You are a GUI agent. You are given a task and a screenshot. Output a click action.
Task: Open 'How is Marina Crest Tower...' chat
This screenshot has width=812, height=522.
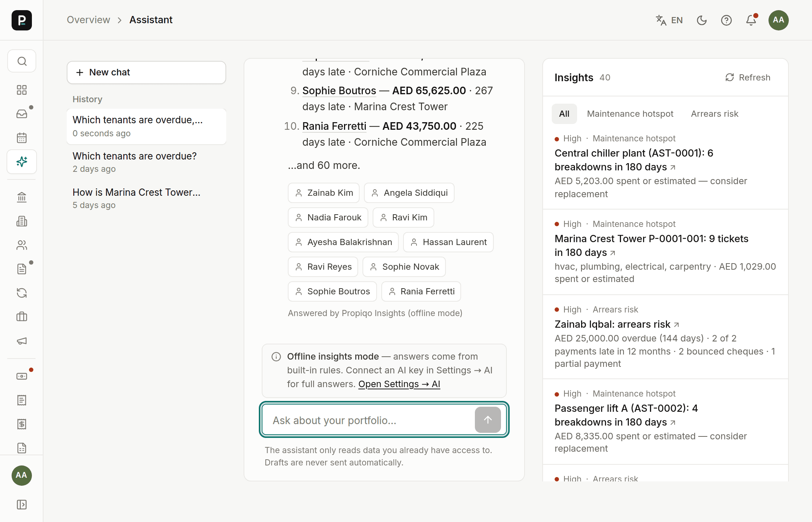(x=146, y=199)
